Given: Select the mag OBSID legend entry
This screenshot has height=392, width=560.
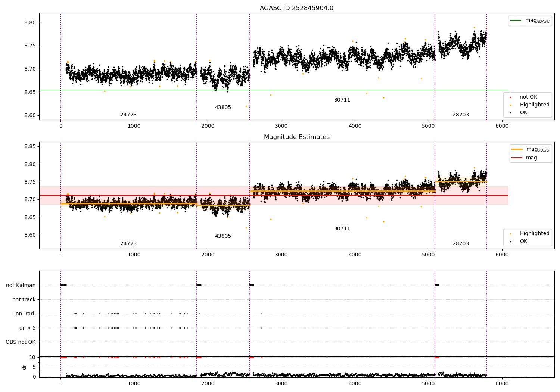Looking at the screenshot, I should coord(530,149).
